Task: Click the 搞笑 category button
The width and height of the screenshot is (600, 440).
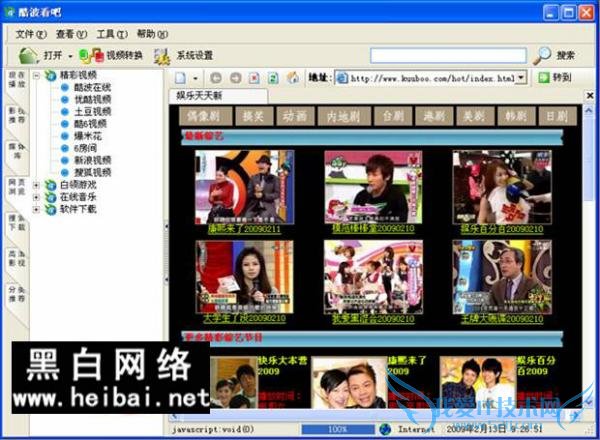Action: 254,116
